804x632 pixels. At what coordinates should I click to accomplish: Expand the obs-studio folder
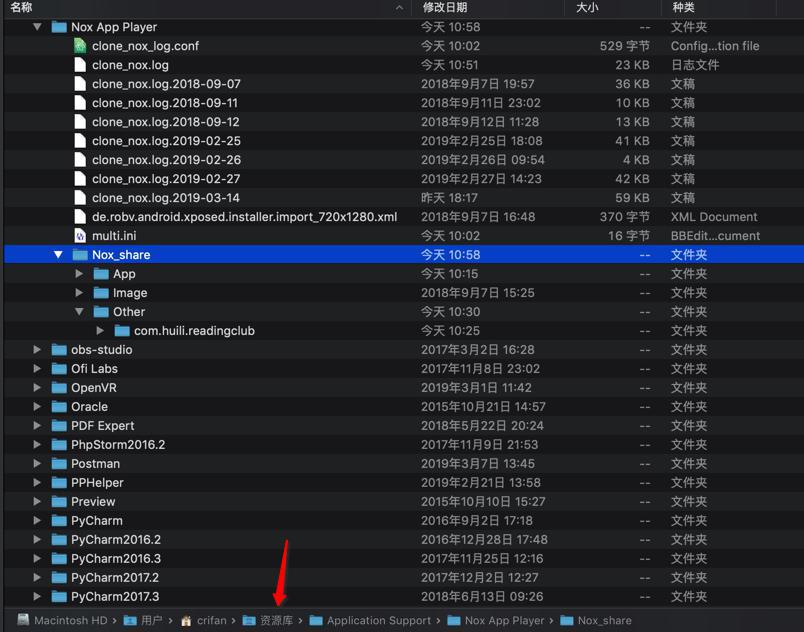click(37, 350)
